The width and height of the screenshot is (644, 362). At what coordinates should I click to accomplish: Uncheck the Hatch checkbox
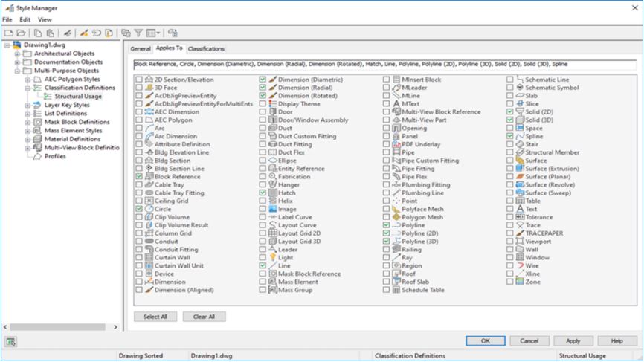[262, 193]
